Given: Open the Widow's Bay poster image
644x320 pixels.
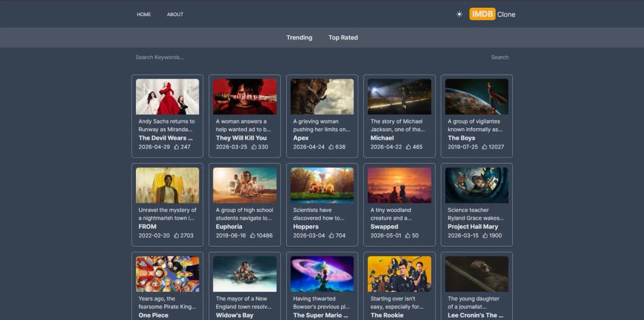Looking at the screenshot, I should (x=245, y=274).
